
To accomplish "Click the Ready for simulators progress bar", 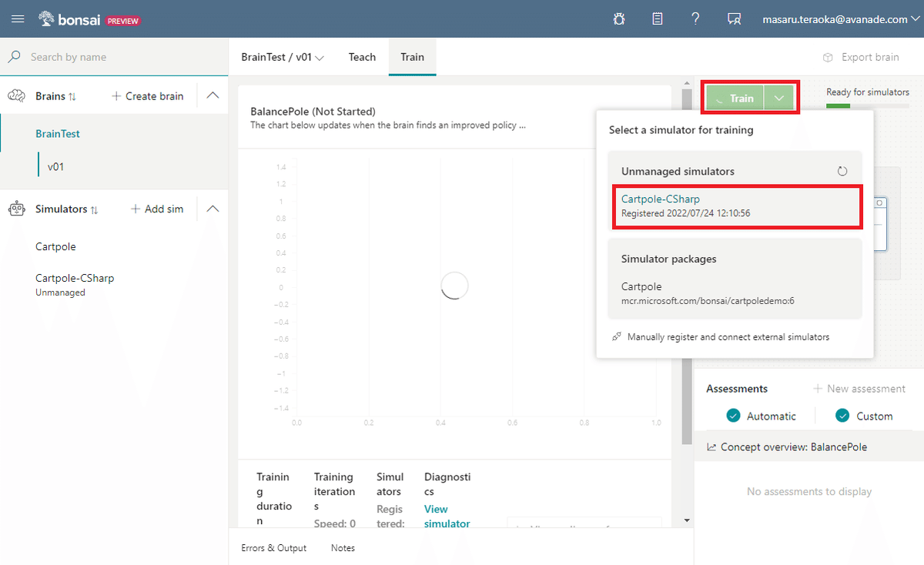I will point(868,106).
